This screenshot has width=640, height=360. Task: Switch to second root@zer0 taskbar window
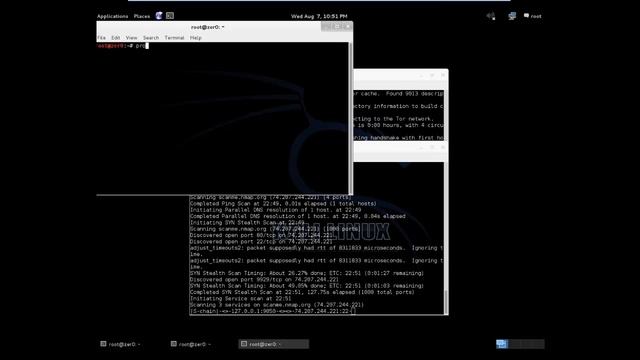tap(191, 344)
